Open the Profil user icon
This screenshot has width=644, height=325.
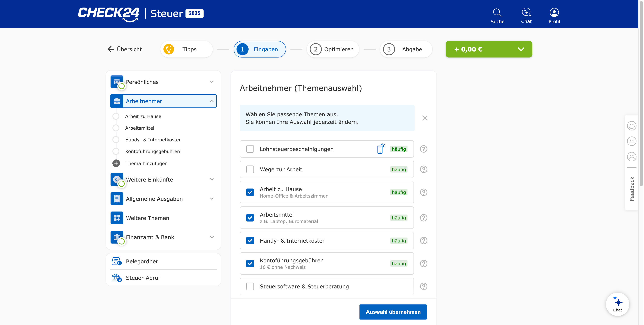[x=554, y=12]
